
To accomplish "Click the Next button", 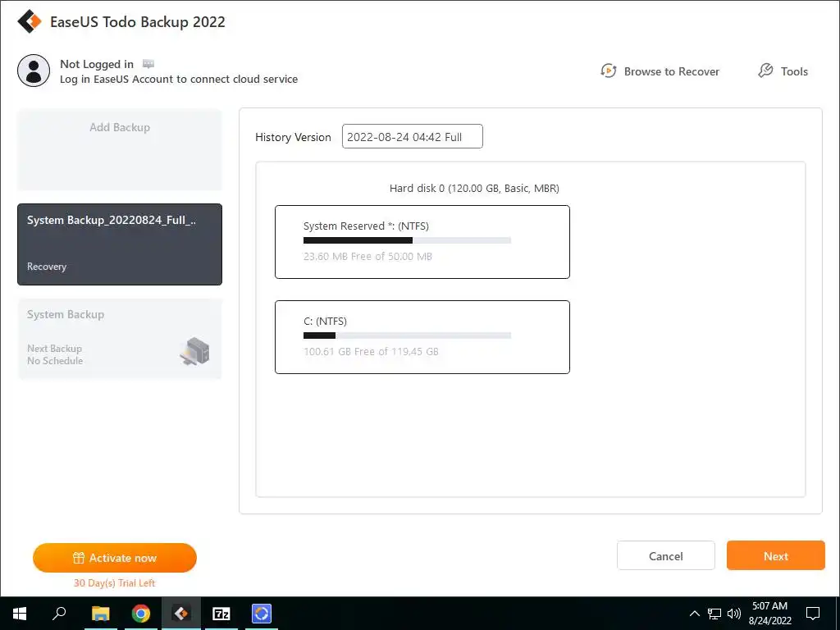I will tap(776, 555).
